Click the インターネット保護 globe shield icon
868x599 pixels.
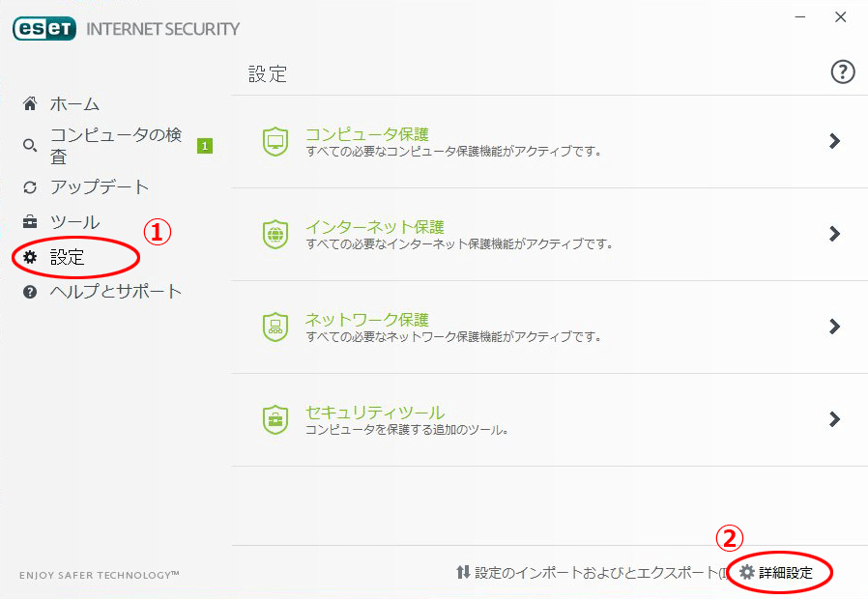[x=275, y=235]
